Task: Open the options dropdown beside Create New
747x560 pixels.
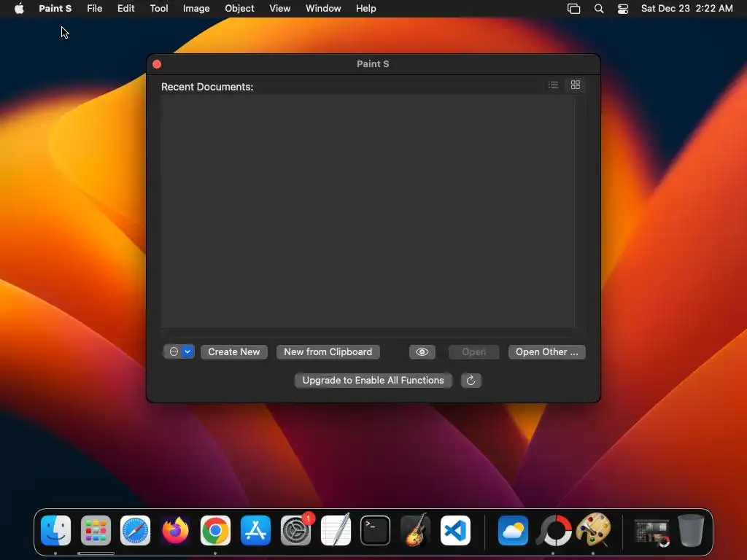Action: click(179, 352)
